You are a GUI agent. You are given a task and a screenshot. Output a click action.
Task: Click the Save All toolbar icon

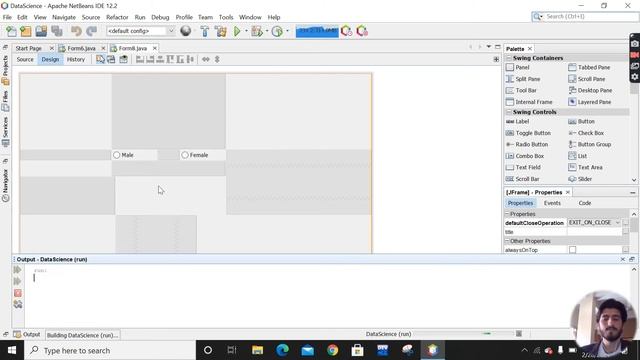[x=57, y=31]
